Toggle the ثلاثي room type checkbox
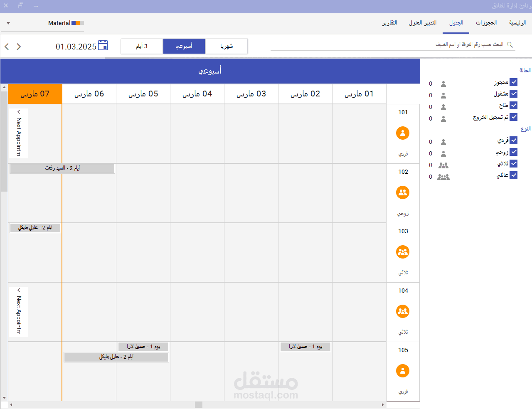The height and width of the screenshot is (409, 532). (x=514, y=164)
